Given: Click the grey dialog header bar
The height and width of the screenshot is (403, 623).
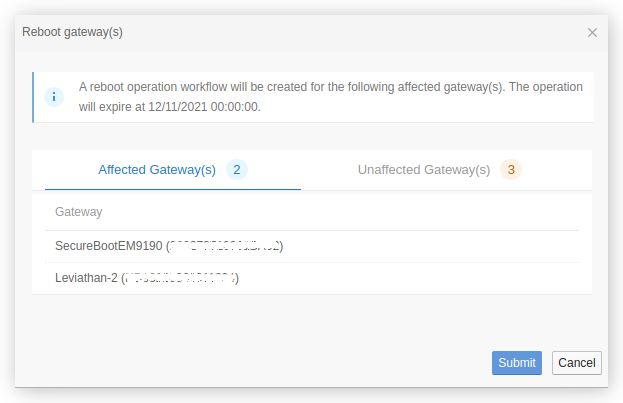Looking at the screenshot, I should coord(312,33).
